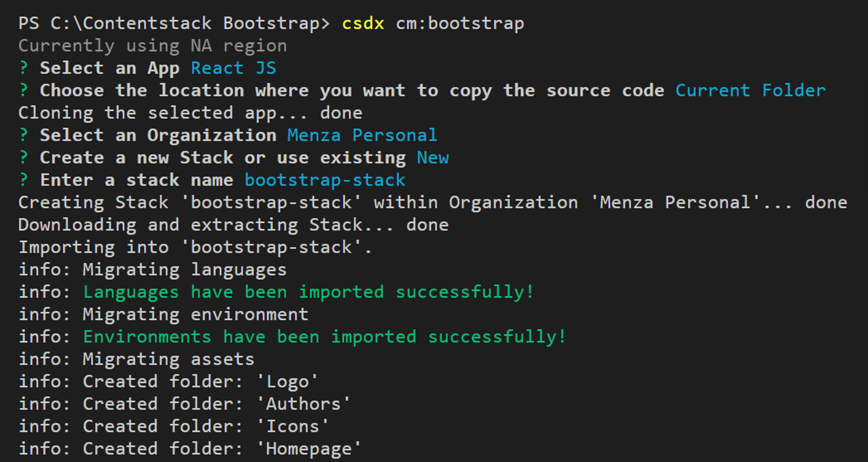Click the 'Created folder: 'Icons'' line
The width and height of the screenshot is (868, 462).
[174, 426]
